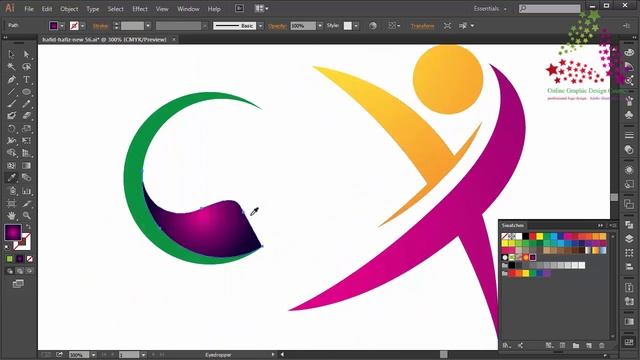This screenshot has height=360, width=640.
Task: Select the Artboard tool
Action: (11, 203)
